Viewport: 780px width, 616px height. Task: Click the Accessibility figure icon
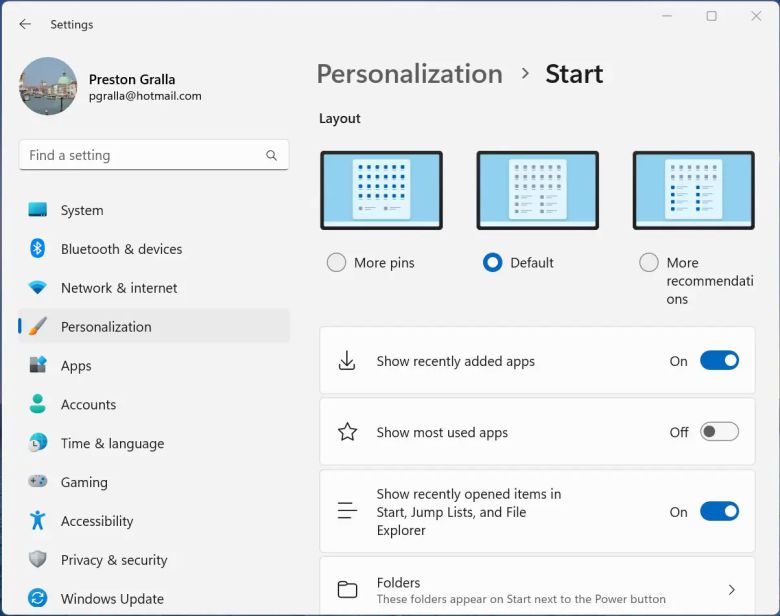coord(38,521)
